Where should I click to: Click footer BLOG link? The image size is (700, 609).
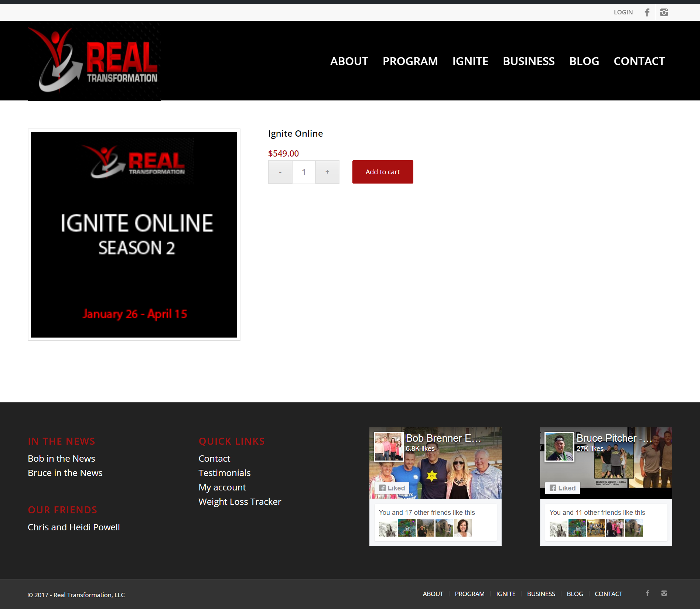[x=575, y=594]
